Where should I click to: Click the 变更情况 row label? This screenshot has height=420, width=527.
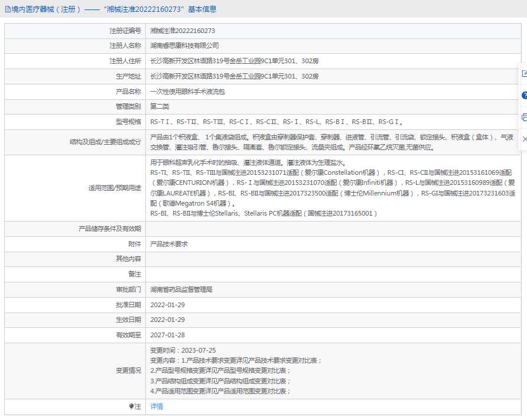point(128,370)
